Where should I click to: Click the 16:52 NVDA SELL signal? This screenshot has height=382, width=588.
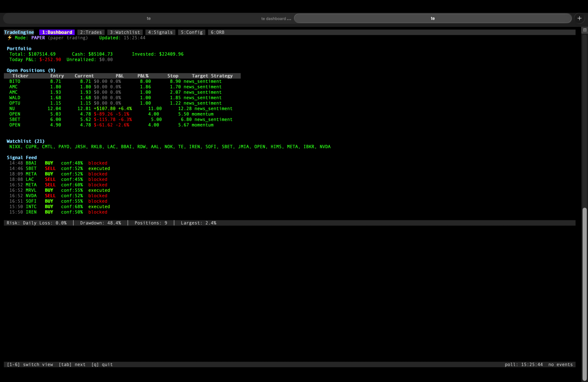pos(58,195)
